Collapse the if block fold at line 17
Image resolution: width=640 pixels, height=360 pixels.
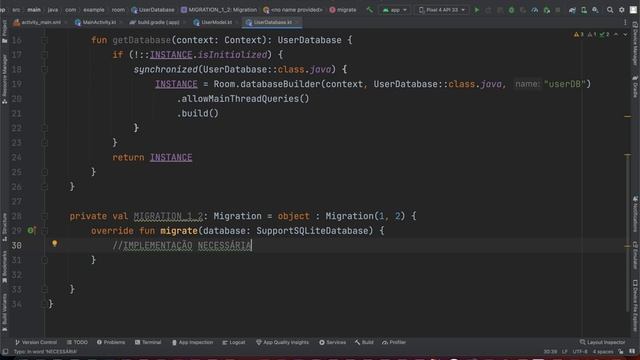[44, 55]
